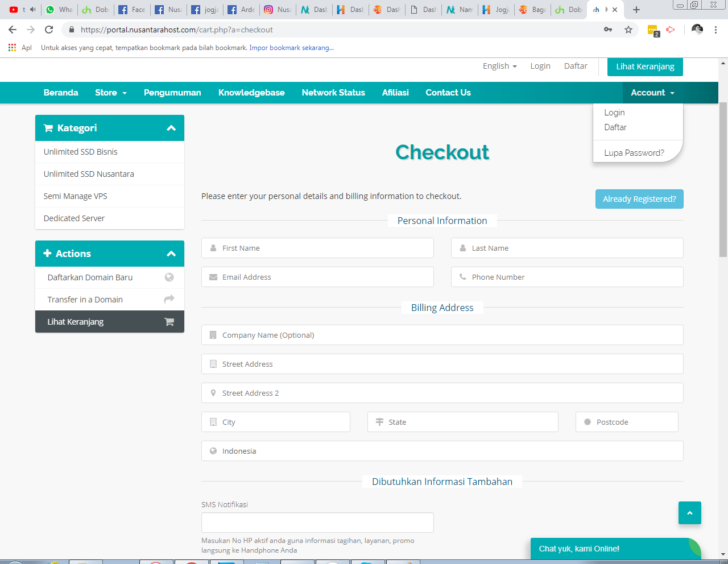
Task: Click cart icon beside Lihat Keranjang sidebar
Action: pyautogui.click(x=169, y=322)
